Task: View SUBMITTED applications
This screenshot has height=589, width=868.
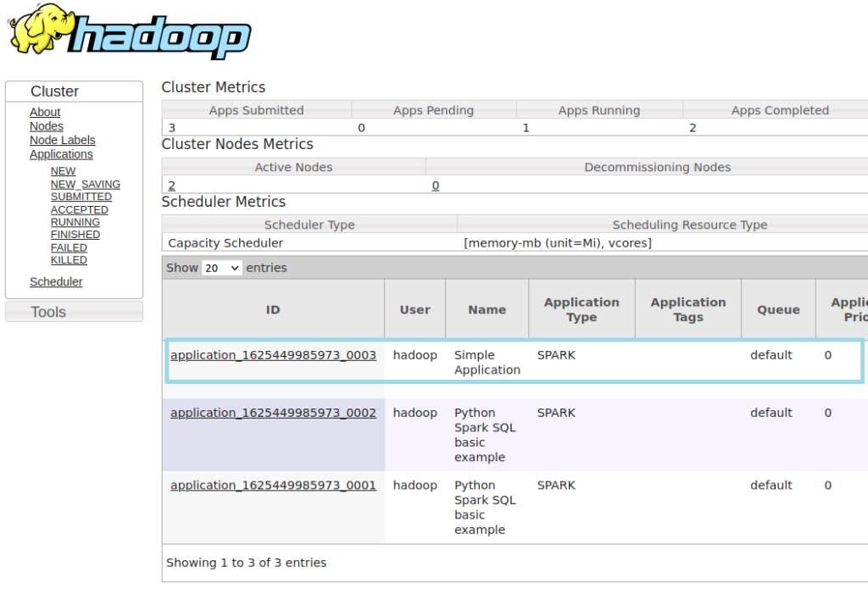Action: pyautogui.click(x=81, y=197)
